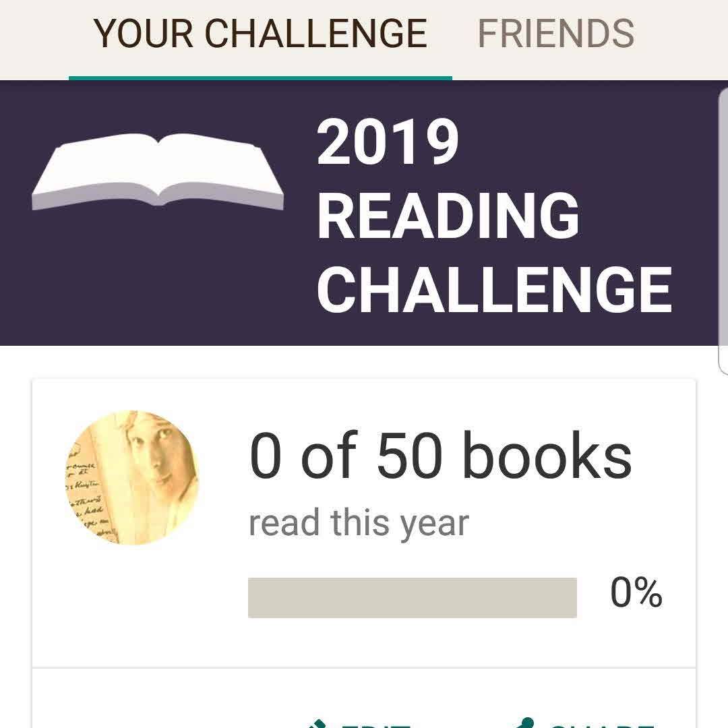This screenshot has height=728, width=728.
Task: Switch to the Friends tab
Action: [555, 34]
